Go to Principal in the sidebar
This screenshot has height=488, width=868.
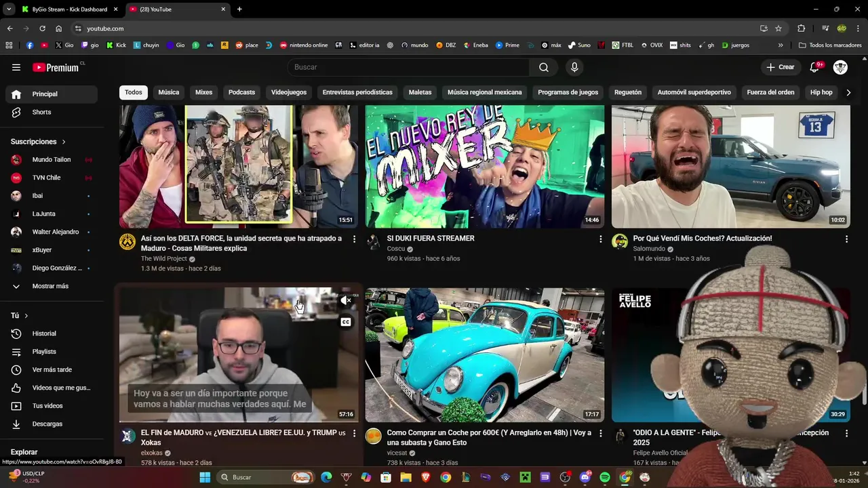click(52, 94)
